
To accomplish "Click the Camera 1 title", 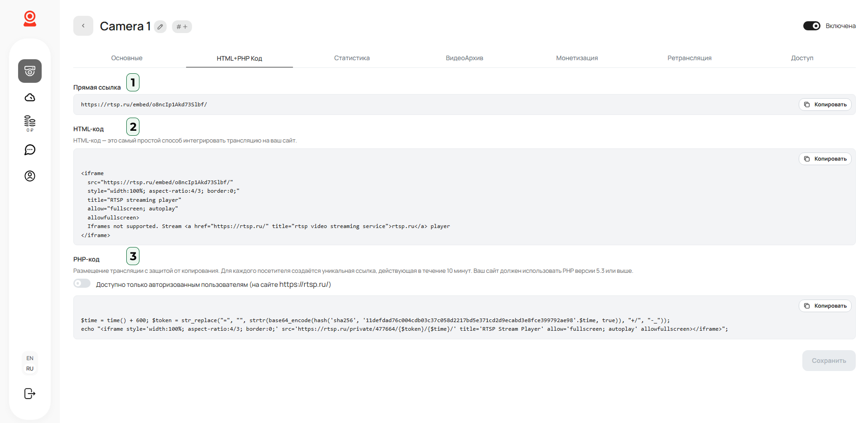I will tap(125, 26).
